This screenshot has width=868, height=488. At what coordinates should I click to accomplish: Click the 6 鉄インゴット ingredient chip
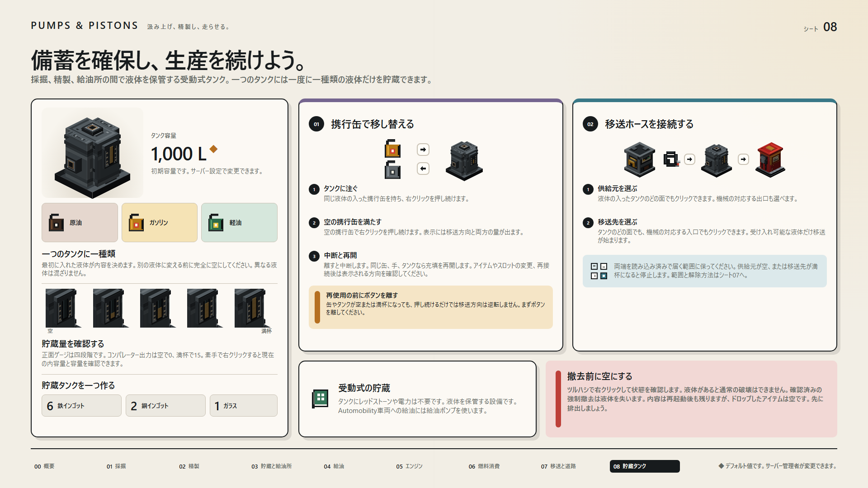pos(81,406)
